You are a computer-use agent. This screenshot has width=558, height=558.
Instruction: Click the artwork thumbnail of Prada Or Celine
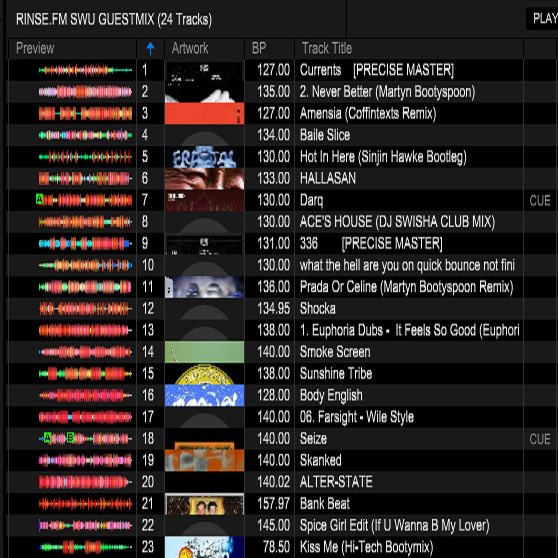click(x=205, y=287)
